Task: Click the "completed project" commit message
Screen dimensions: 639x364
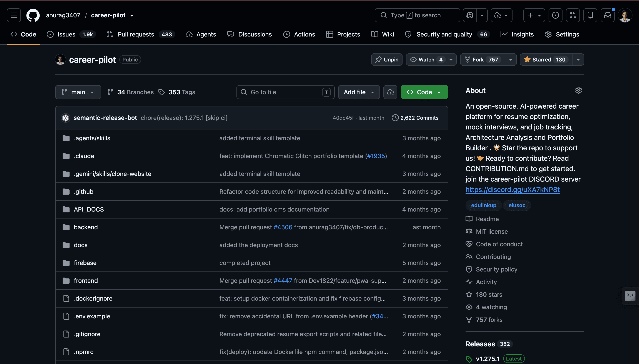Action: (x=245, y=263)
